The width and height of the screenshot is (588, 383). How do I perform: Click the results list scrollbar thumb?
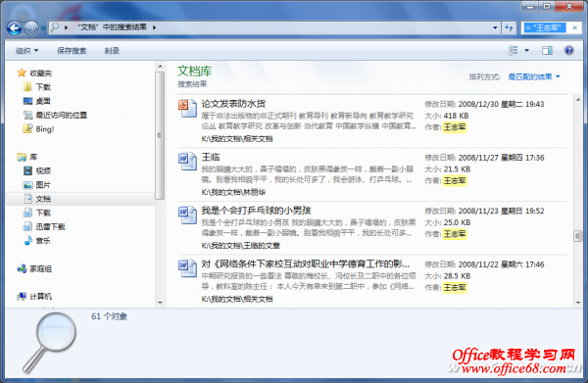point(577,236)
